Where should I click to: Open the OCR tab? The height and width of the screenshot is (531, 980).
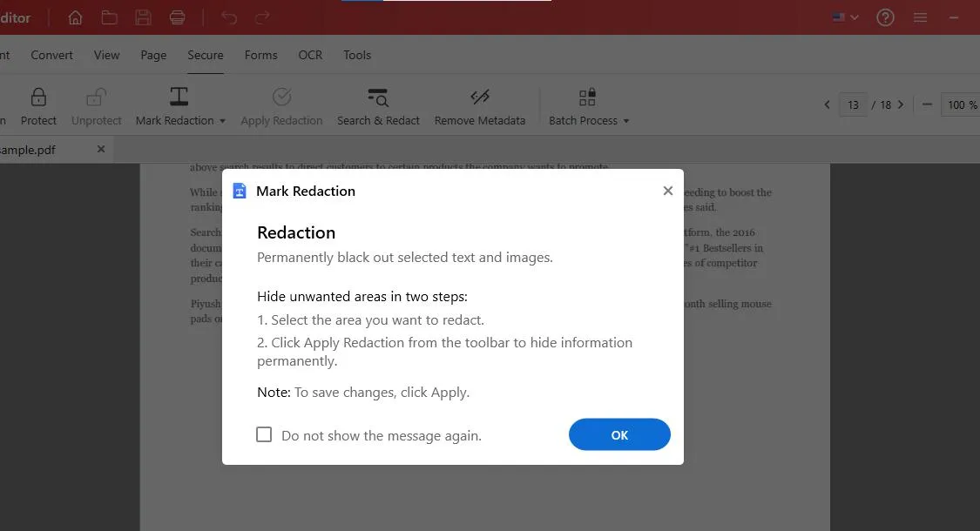[310, 55]
